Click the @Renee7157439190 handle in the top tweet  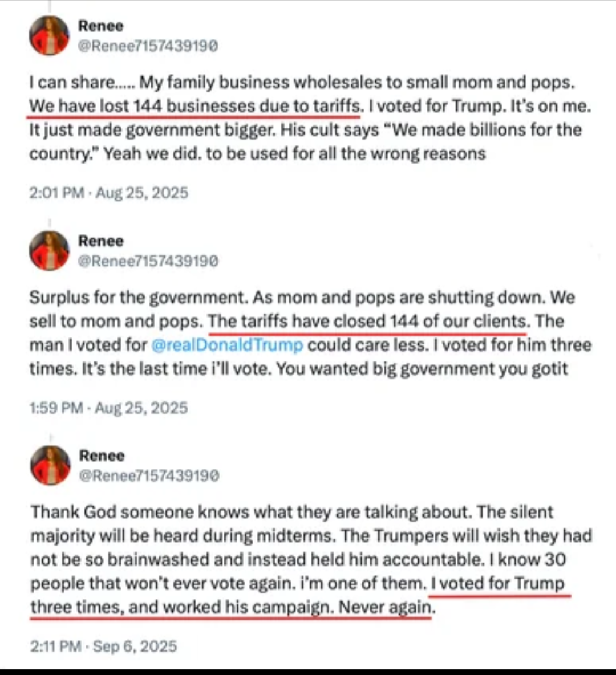147,46
